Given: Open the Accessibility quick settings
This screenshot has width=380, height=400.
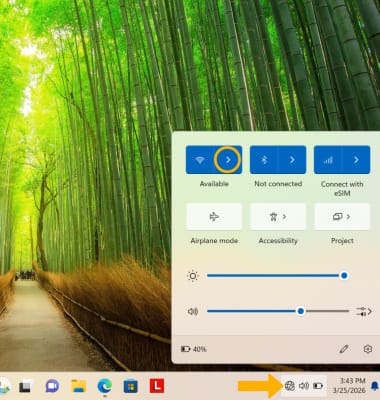Looking at the screenshot, I should (278, 217).
